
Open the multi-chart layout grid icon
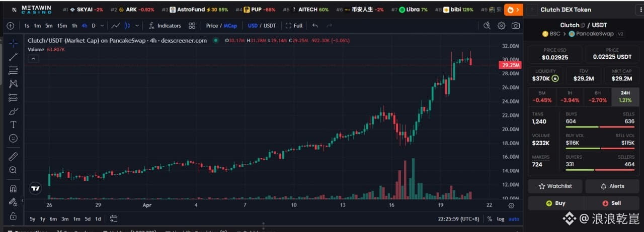click(192, 26)
